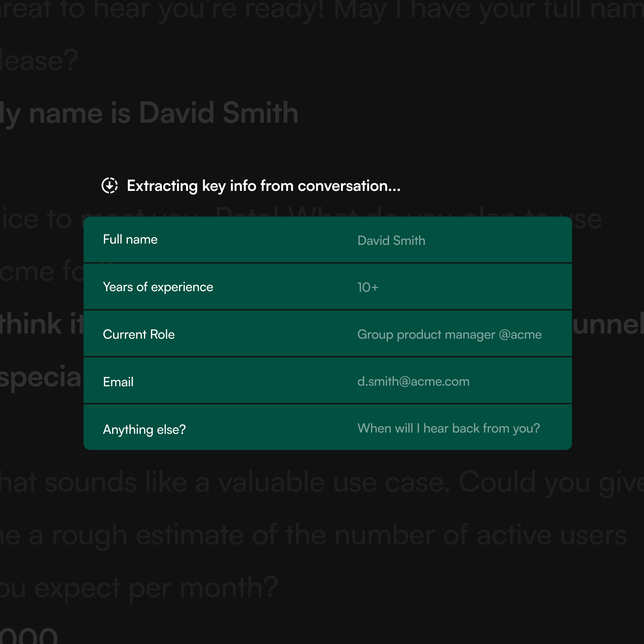
Task: Click the d.smith@acme.com email value
Action: pos(413,381)
